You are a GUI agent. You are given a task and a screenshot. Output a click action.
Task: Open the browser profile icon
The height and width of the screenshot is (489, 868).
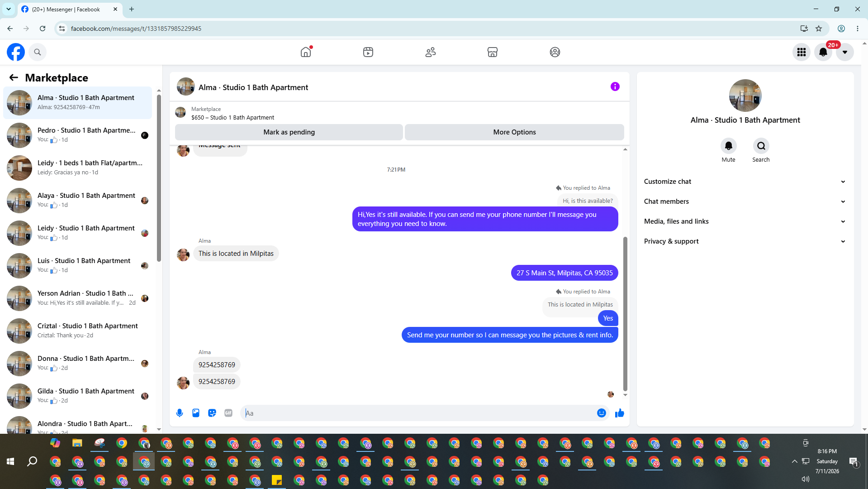click(841, 29)
